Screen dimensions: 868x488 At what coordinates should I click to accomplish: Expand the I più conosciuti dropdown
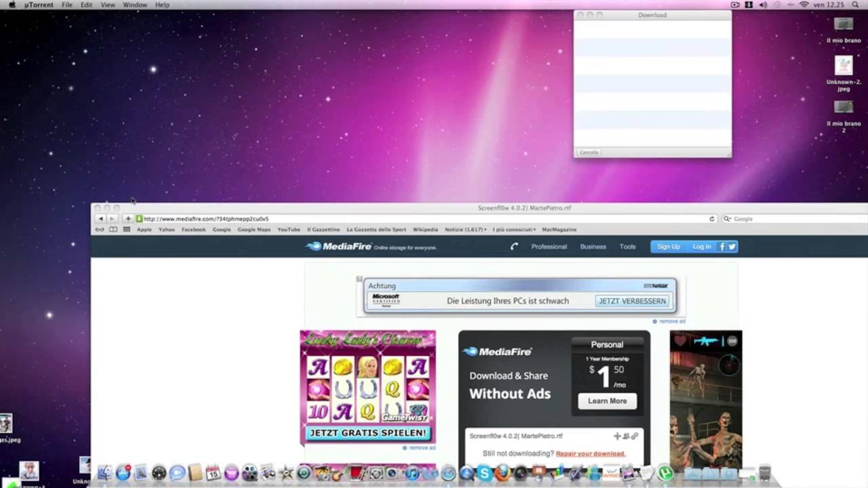point(514,230)
